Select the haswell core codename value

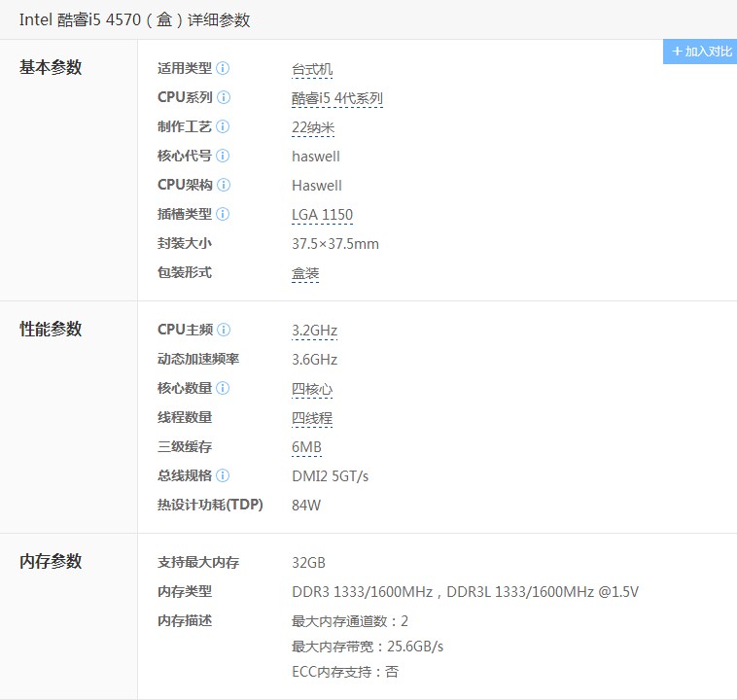pyautogui.click(x=316, y=157)
